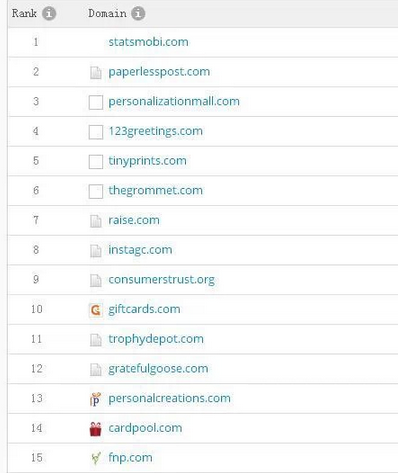Click the red gift box favicon for cardpool.com

click(96, 429)
